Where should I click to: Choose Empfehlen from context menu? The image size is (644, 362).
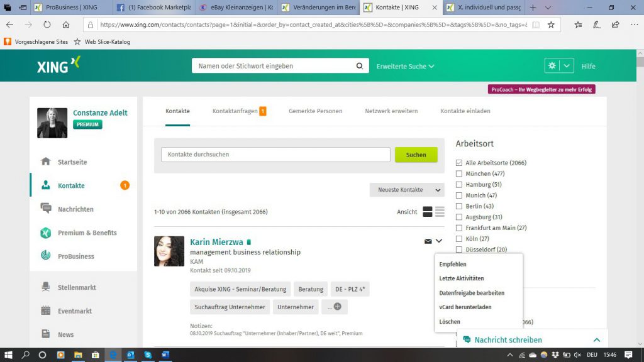(x=453, y=265)
